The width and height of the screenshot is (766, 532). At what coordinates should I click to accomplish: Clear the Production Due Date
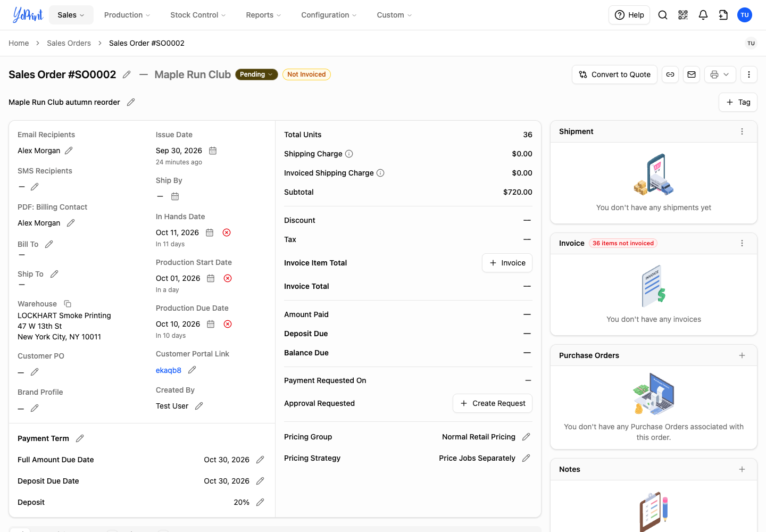[x=228, y=324]
